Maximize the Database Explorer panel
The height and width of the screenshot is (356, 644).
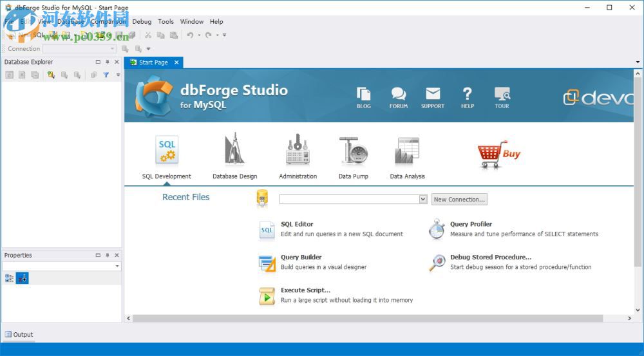click(98, 62)
